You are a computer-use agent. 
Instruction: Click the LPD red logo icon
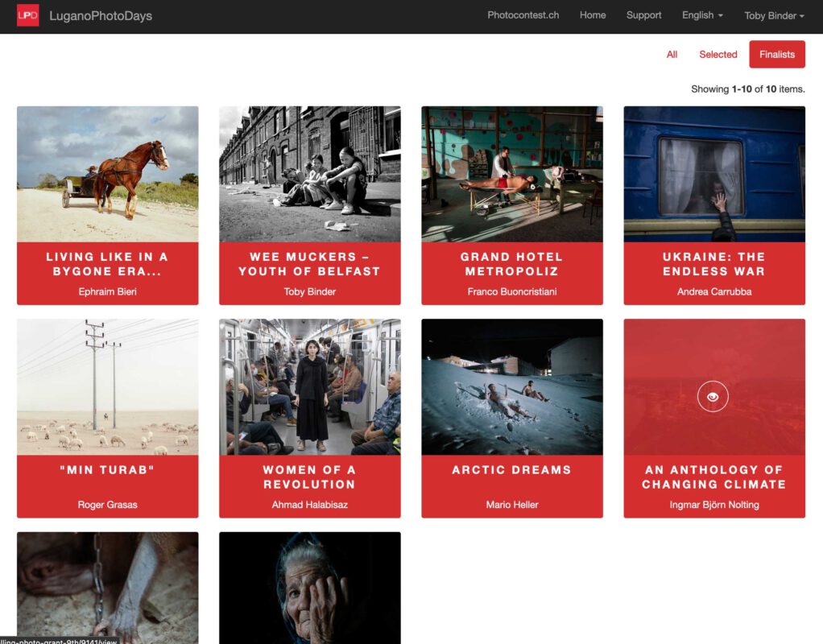28,15
